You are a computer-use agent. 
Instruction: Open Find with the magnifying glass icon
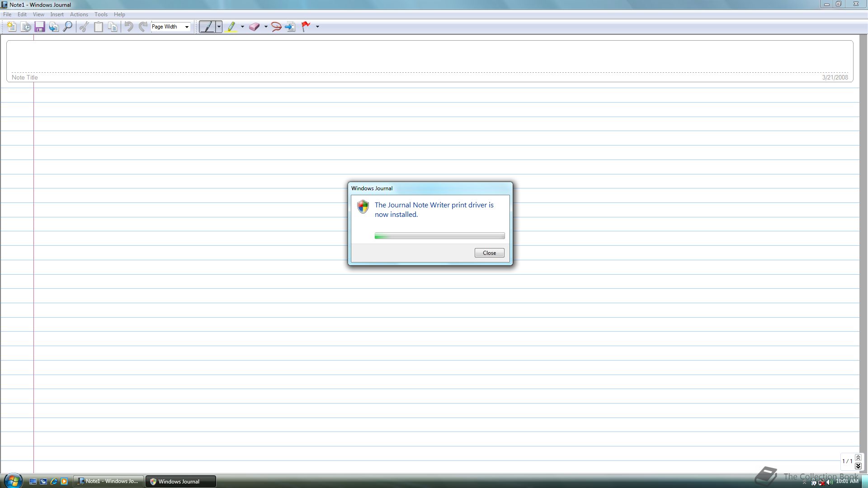[x=68, y=27]
